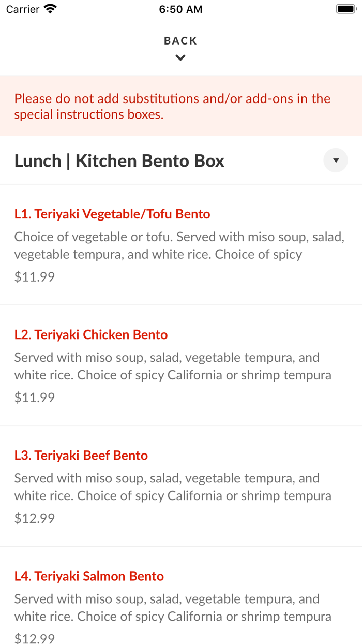Tap the $12.99 price under Teriyaki Beef
The height and width of the screenshot is (644, 362).
click(35, 518)
